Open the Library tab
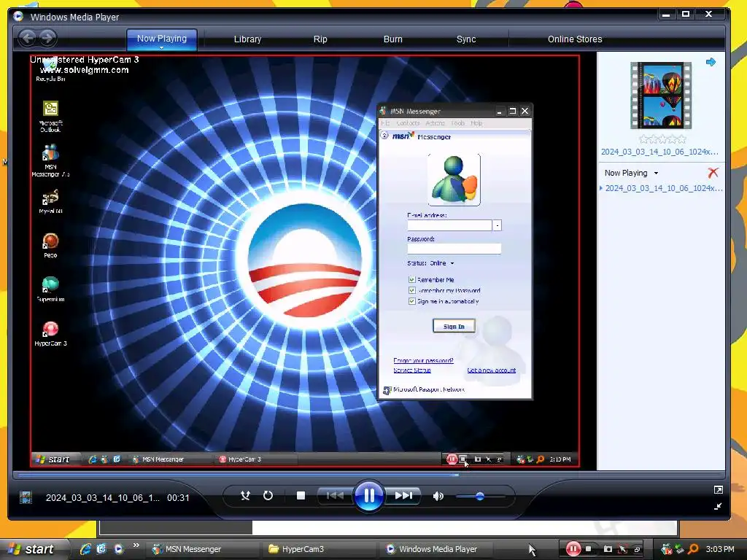The image size is (747, 560). [x=247, y=39]
